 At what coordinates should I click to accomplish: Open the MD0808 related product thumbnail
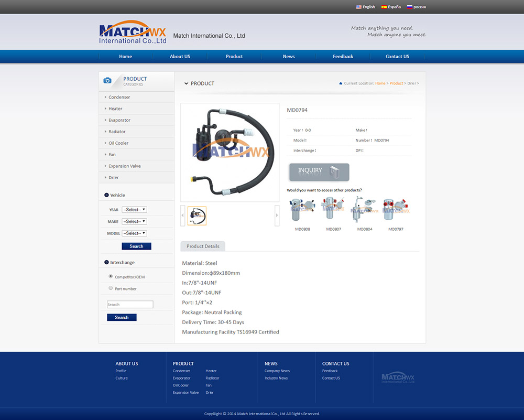click(302, 210)
